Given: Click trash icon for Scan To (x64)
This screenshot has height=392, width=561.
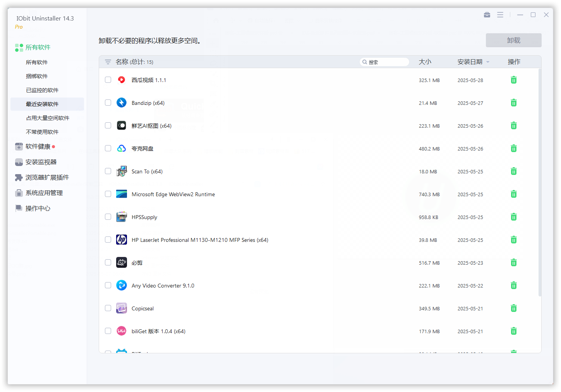Looking at the screenshot, I should (514, 171).
